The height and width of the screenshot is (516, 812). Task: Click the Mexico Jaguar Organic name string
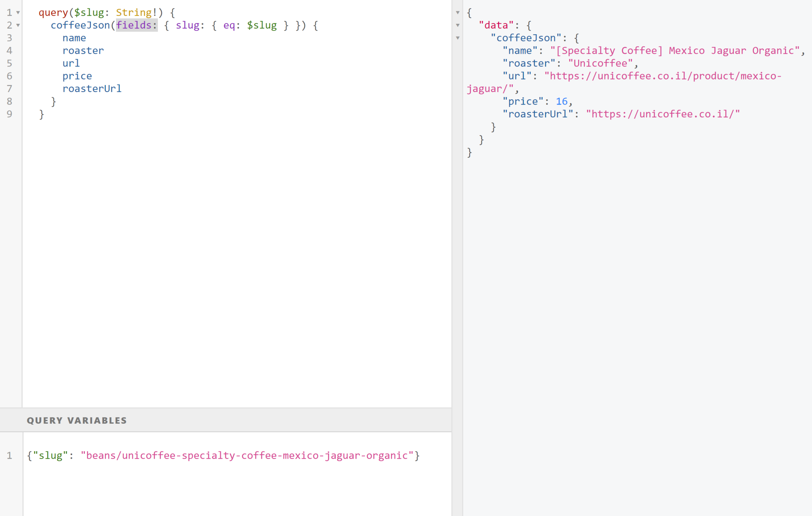click(675, 51)
